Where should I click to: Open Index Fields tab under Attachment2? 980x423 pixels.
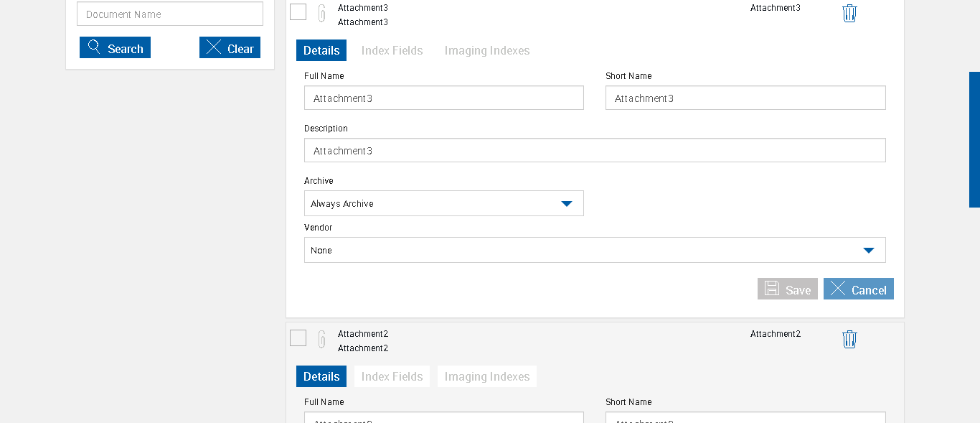[x=392, y=376]
